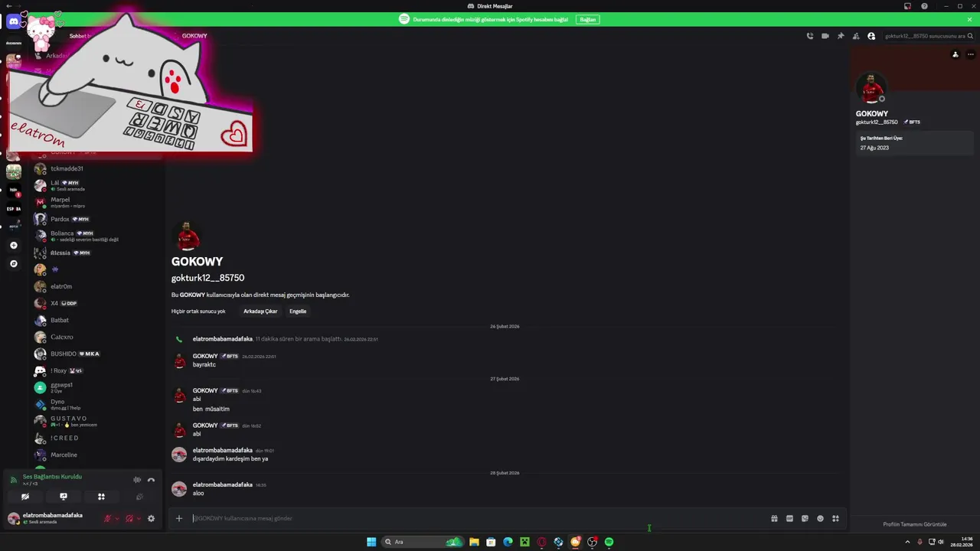Open DM with Marpel
Image resolution: width=980 pixels, height=551 pixels.
pos(98,202)
